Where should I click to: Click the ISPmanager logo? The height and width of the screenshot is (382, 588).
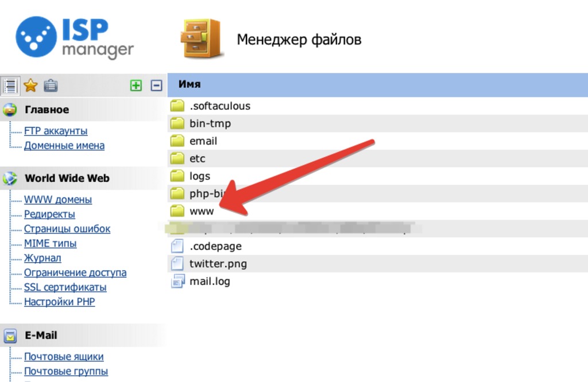pos(75,38)
